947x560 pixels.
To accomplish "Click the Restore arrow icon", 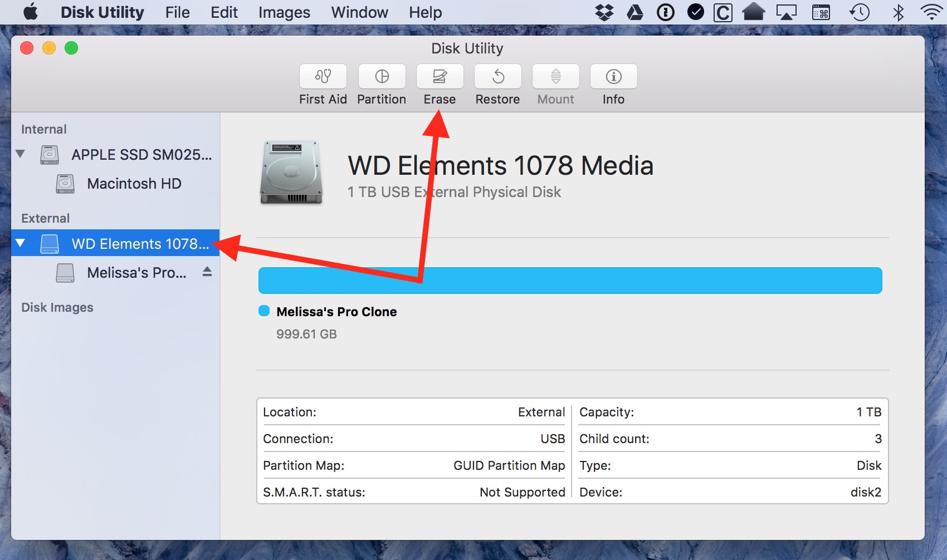I will (x=498, y=76).
